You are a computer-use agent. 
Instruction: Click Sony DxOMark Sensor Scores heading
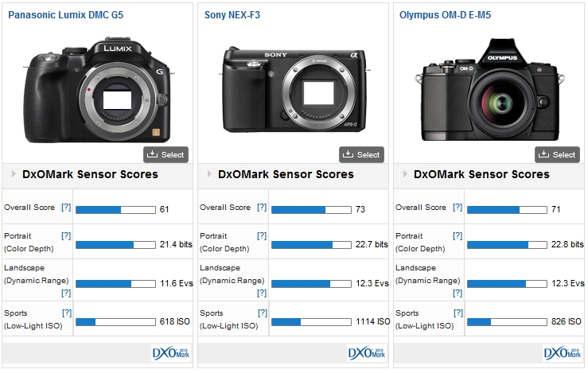286,174
